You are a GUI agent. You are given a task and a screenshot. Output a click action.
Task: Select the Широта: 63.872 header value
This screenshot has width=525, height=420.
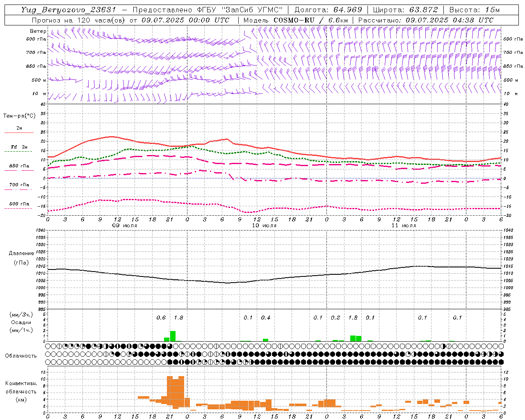click(405, 10)
